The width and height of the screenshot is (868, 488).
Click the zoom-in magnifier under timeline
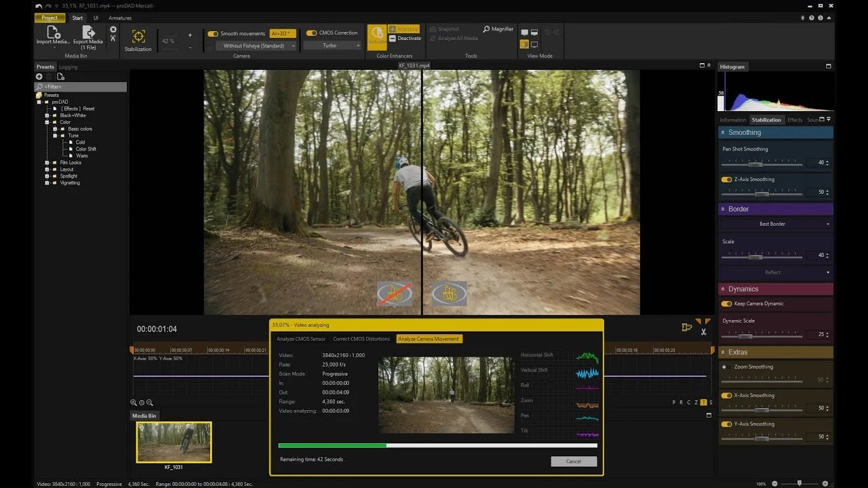pyautogui.click(x=134, y=403)
